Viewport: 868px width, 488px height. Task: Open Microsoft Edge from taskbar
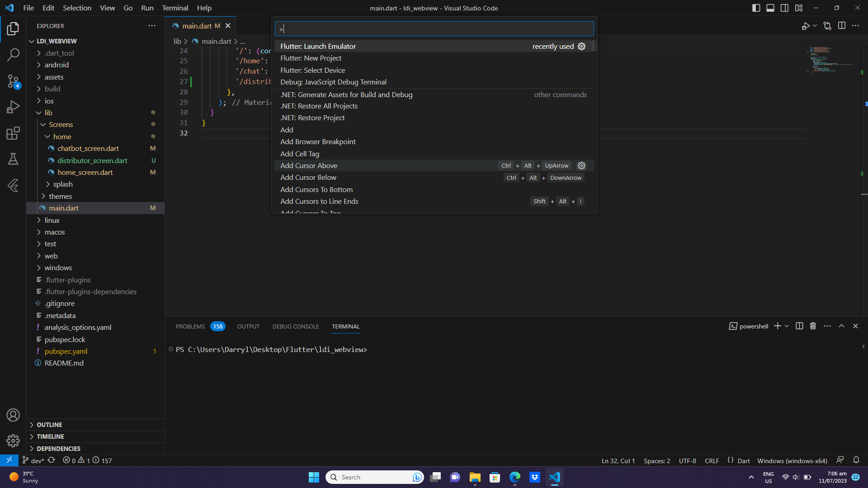[x=515, y=477]
